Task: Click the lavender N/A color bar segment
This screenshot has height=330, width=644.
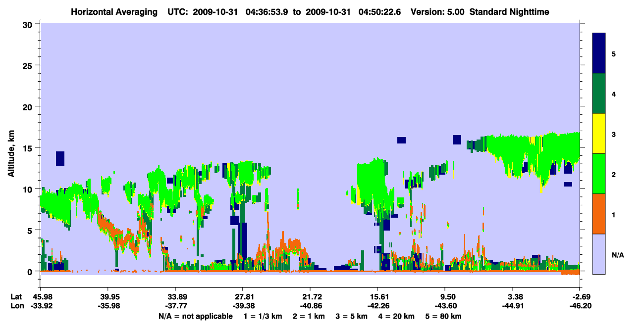Action: pyautogui.click(x=599, y=254)
